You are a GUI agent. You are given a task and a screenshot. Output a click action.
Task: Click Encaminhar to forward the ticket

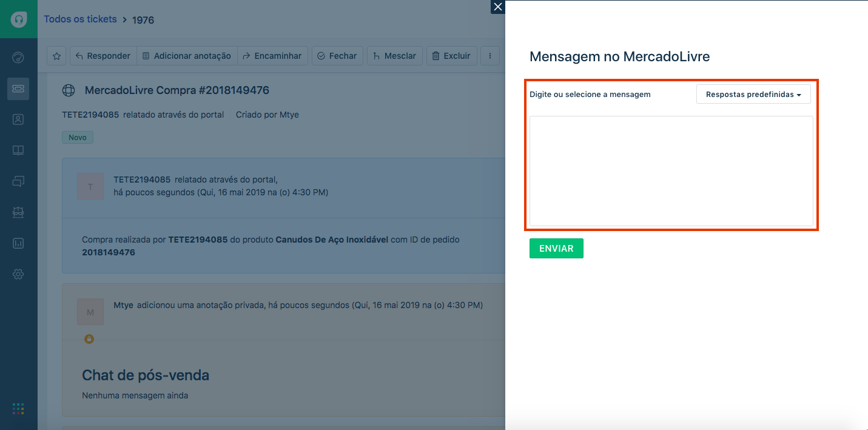point(272,56)
